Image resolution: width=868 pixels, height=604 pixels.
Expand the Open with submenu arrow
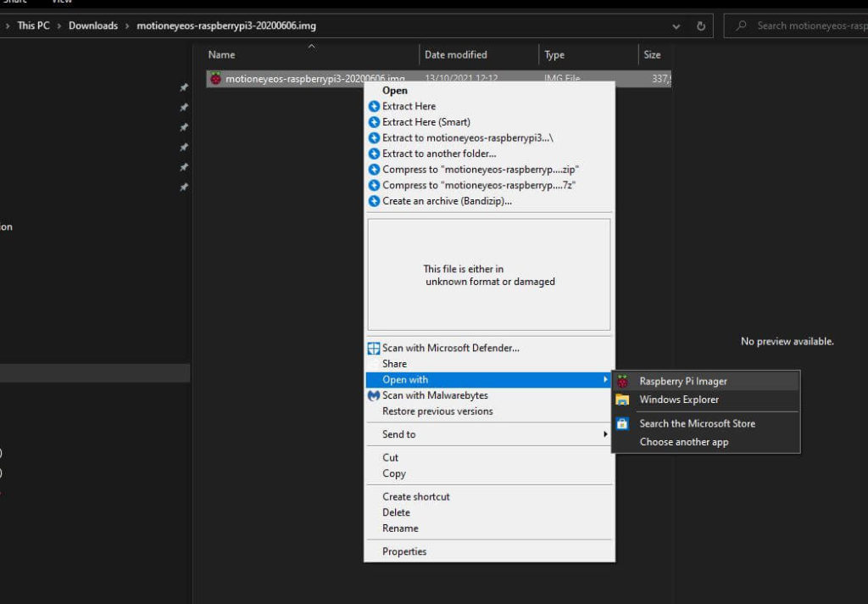[605, 379]
